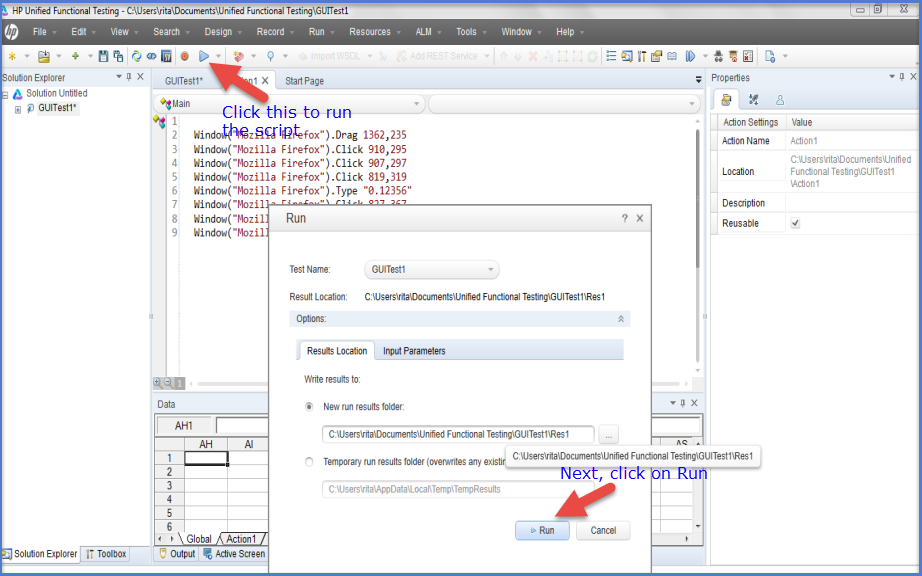This screenshot has height=576, width=922.
Task: Open the Solution Explorer panel options arrow
Action: 119,77
